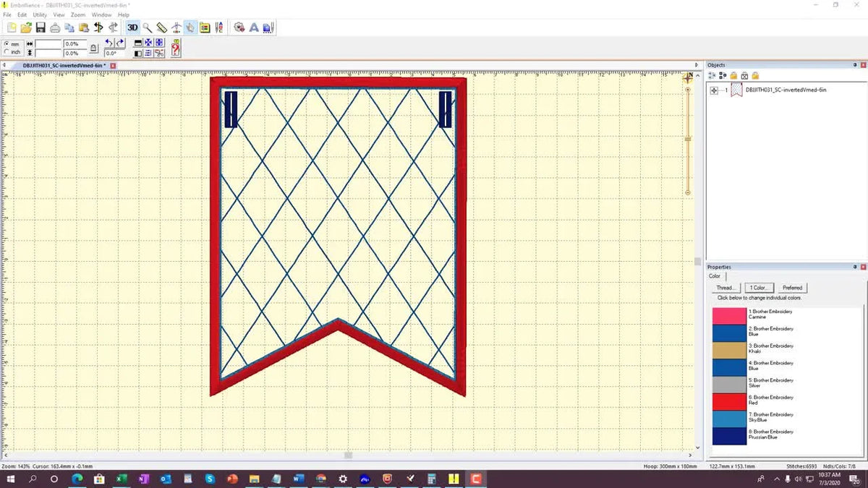Select the mm units radio button
The image size is (868, 488).
7,43
